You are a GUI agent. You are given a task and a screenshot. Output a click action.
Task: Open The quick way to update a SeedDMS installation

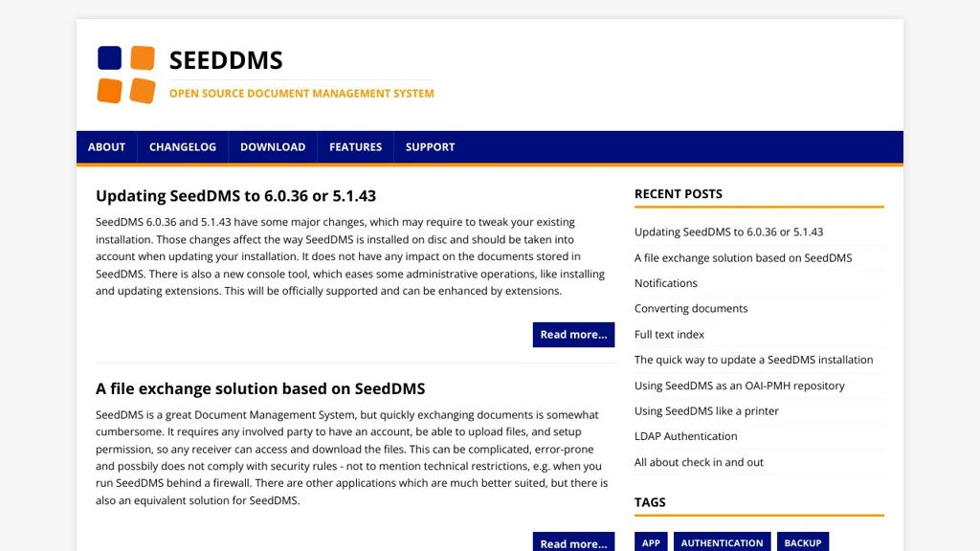tap(753, 360)
